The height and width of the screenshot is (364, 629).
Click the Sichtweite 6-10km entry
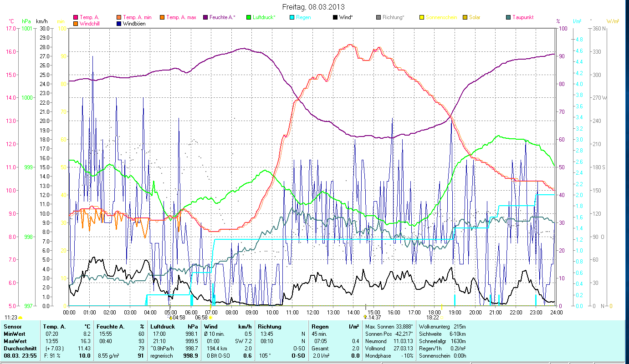pyautogui.click(x=441, y=334)
